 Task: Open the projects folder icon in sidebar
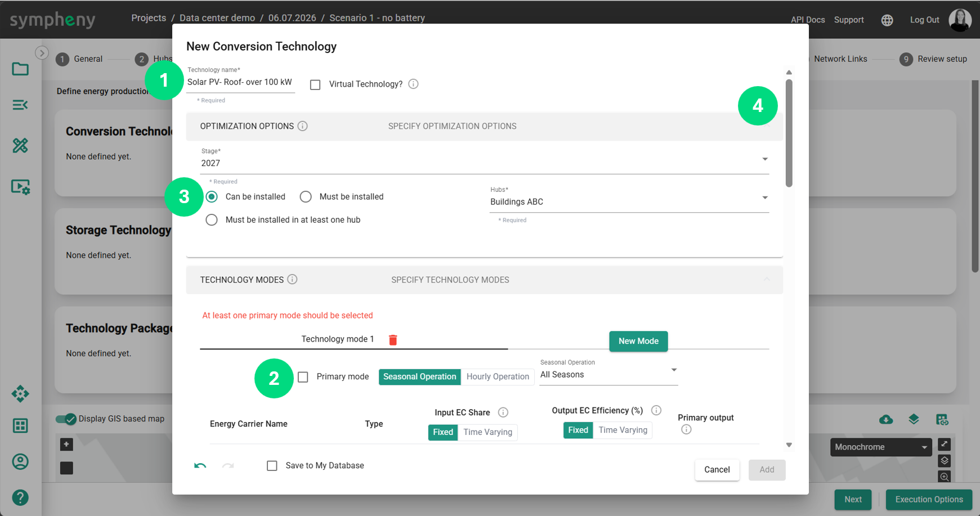point(20,69)
